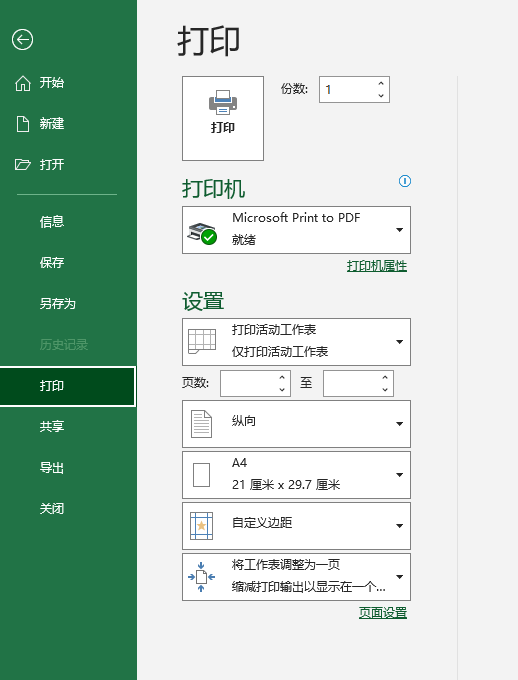Screen dimensions: 518x680
Task: Select 另存为 in the sidebar
Action: [58, 304]
